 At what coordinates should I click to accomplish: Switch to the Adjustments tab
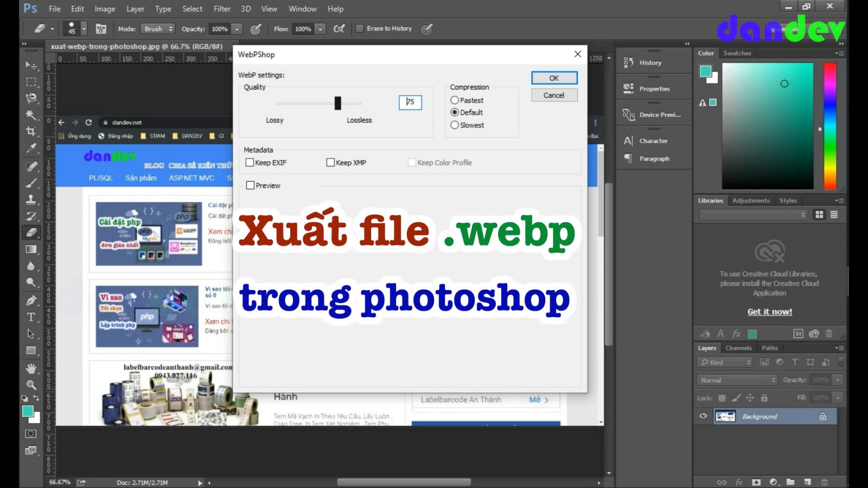(x=751, y=201)
